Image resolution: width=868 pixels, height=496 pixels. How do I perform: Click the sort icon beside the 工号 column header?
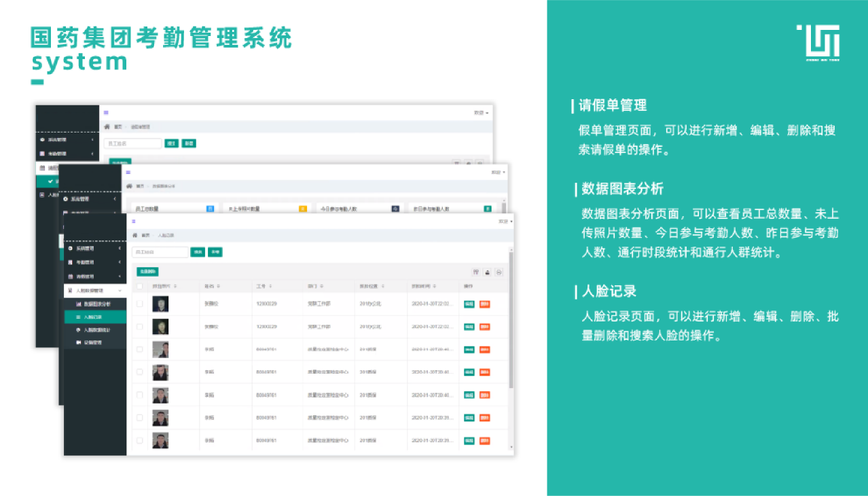(270, 286)
